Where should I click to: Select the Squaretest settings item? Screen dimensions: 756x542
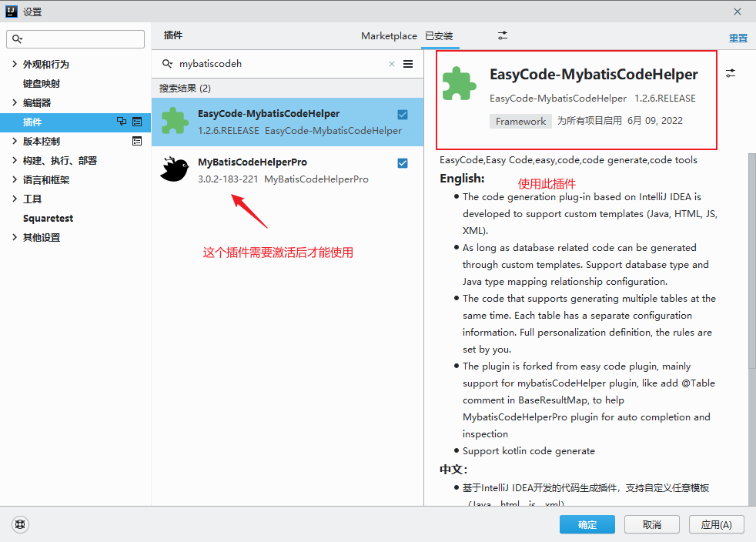(x=48, y=218)
